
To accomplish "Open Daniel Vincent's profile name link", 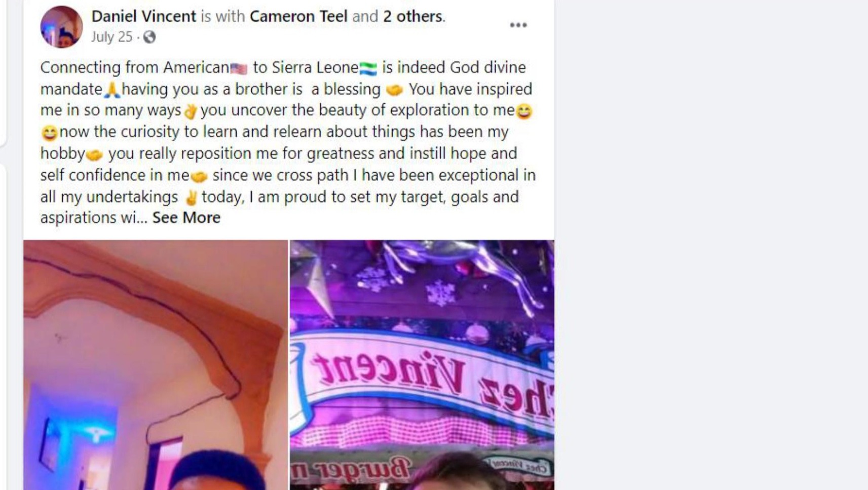I will pyautogui.click(x=143, y=16).
